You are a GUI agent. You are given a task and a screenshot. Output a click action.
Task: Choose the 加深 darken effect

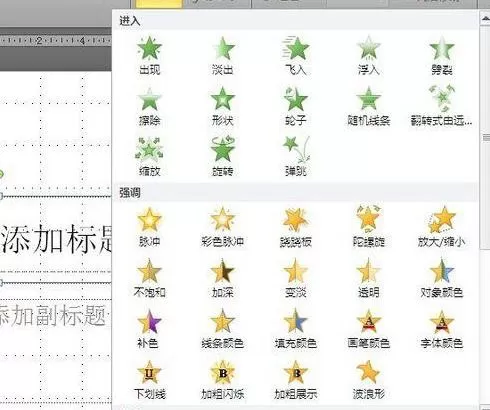point(222,278)
